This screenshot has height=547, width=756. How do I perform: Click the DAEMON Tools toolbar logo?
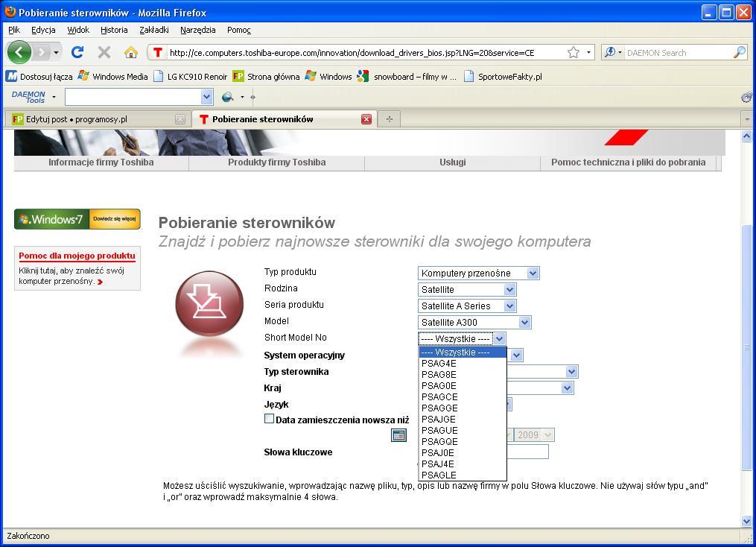[x=29, y=97]
